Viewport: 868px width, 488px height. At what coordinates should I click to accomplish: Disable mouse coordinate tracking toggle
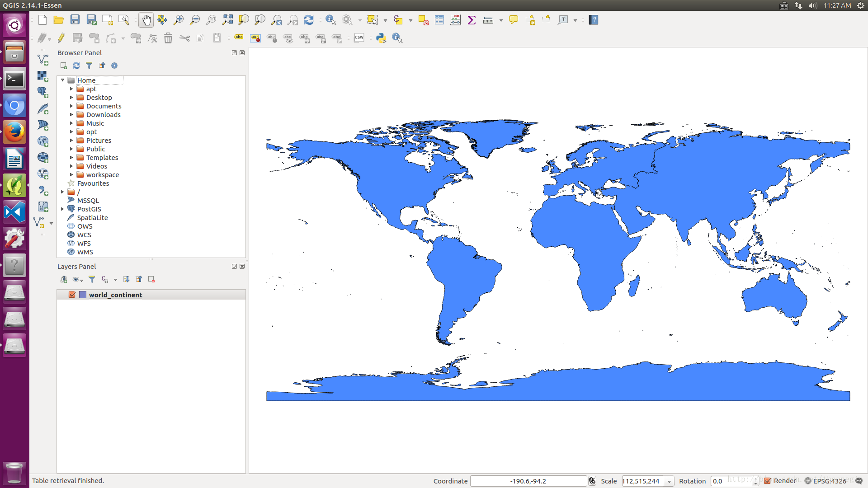592,481
